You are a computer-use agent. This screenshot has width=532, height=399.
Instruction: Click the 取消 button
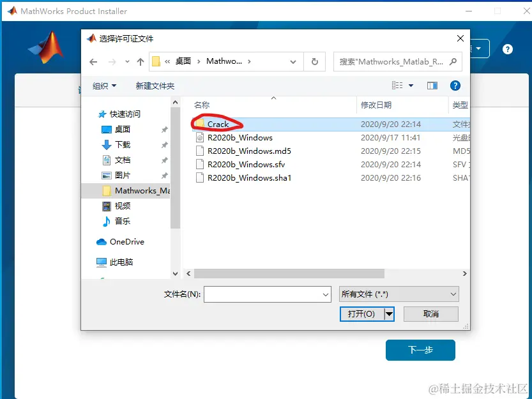431,314
